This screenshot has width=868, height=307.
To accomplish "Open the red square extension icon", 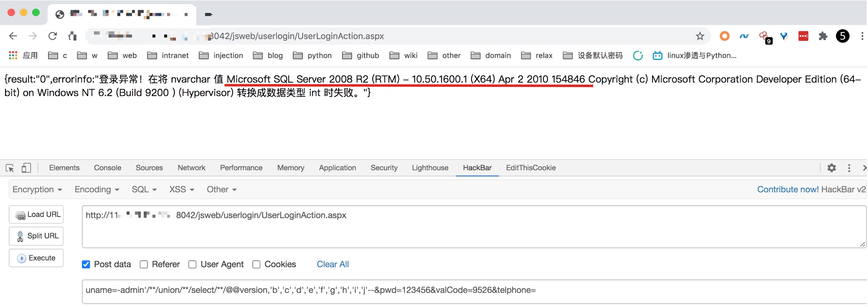I will 803,36.
